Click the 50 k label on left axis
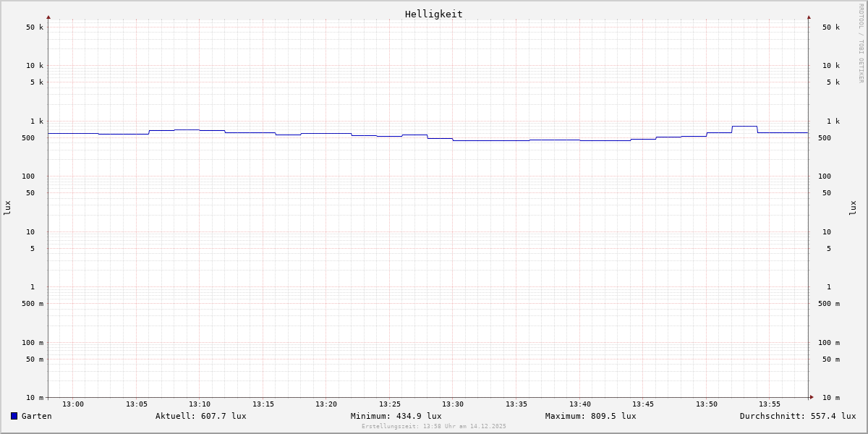This screenshot has width=868, height=434. pyautogui.click(x=35, y=27)
